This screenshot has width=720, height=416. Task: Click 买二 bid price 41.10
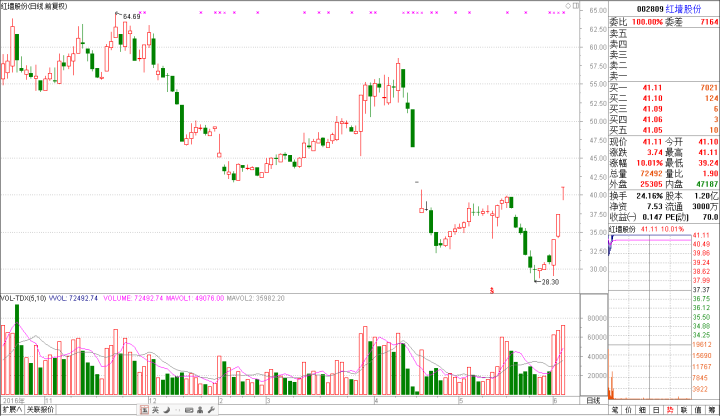tap(652, 98)
